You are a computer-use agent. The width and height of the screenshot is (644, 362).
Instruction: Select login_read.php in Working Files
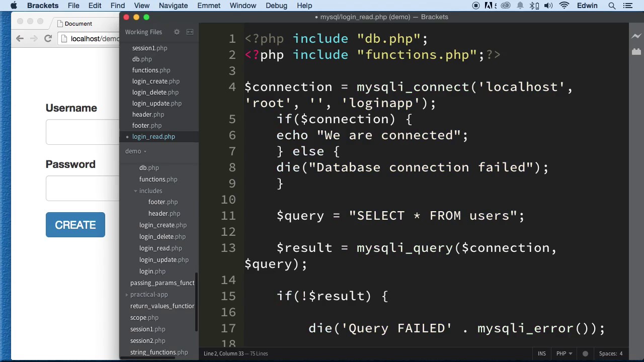(x=153, y=137)
